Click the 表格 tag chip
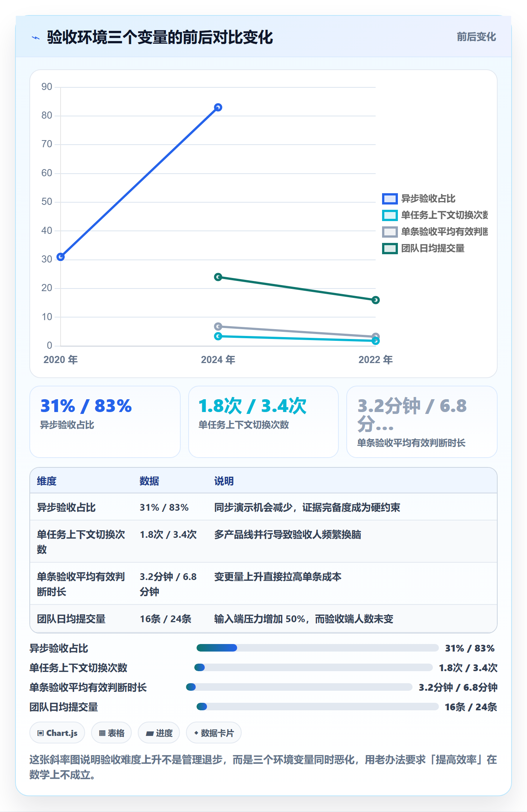Viewport: 527px width, 812px height. tap(111, 733)
